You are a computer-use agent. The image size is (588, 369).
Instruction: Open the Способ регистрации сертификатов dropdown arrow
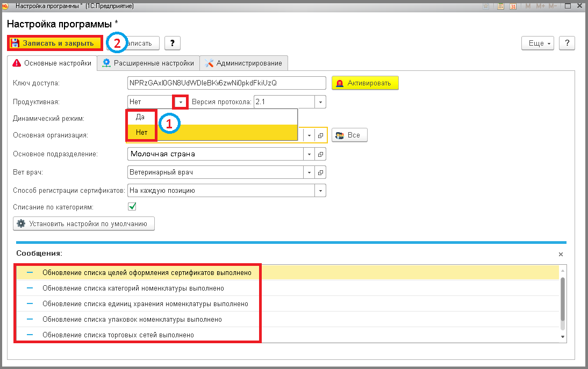point(320,191)
